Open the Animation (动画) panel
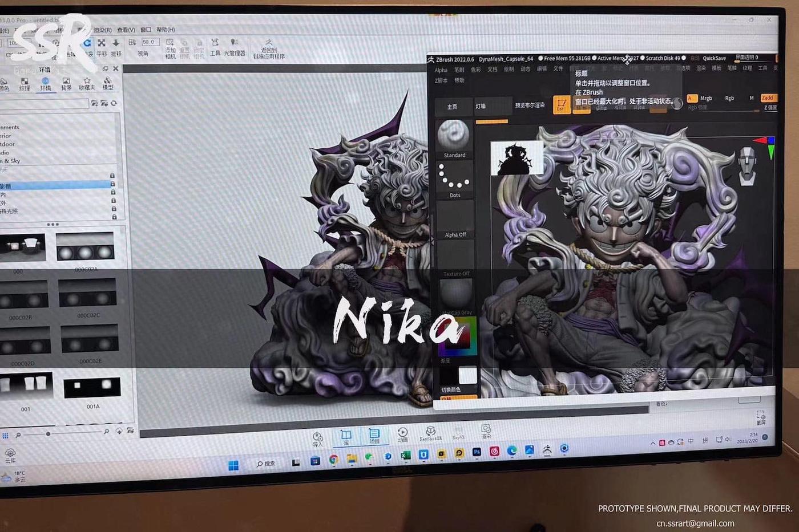799x532 pixels. click(402, 435)
